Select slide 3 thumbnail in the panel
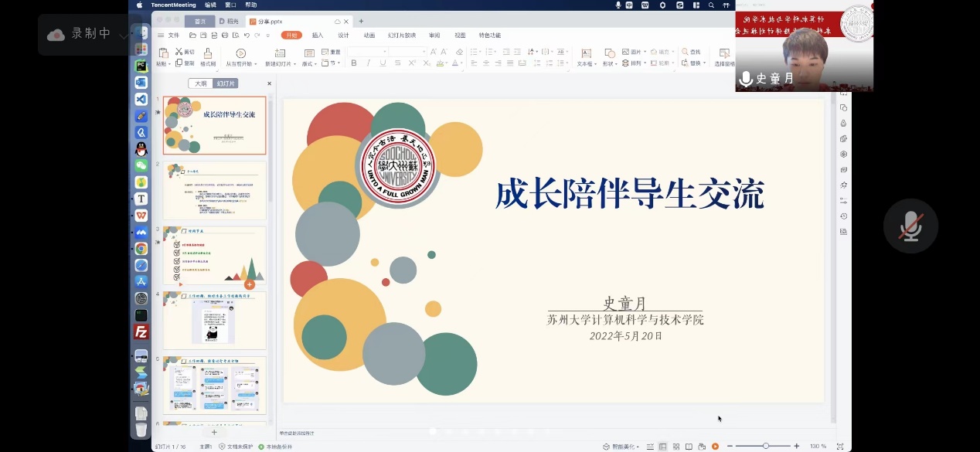The width and height of the screenshot is (980, 452). pos(214,256)
